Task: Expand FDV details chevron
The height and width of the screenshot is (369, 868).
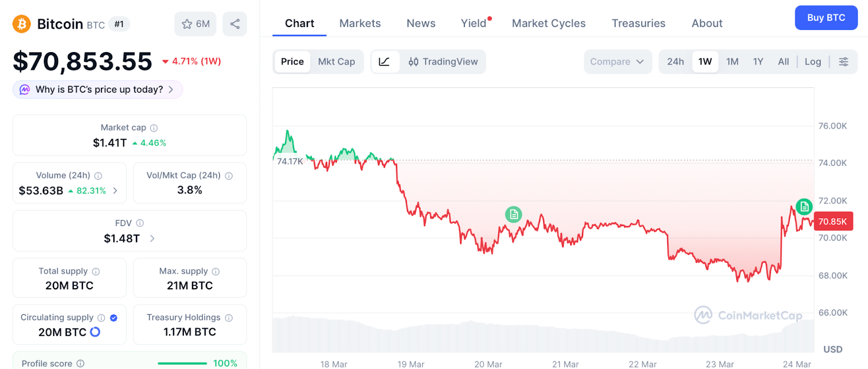Action: pyautogui.click(x=152, y=238)
